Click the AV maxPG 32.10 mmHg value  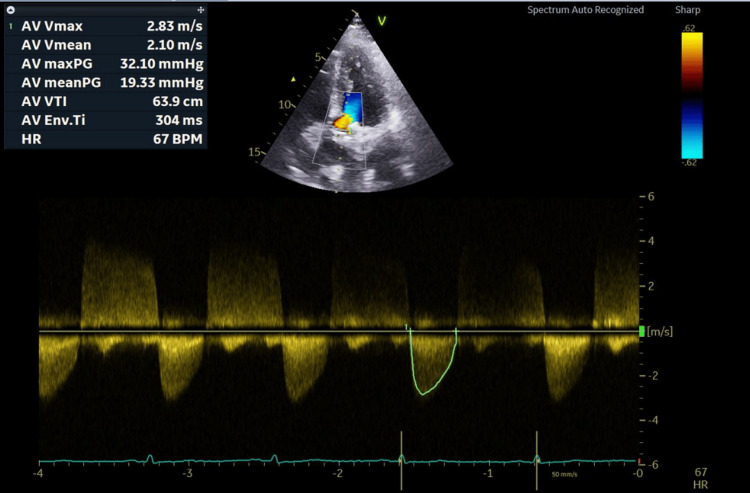click(x=162, y=64)
